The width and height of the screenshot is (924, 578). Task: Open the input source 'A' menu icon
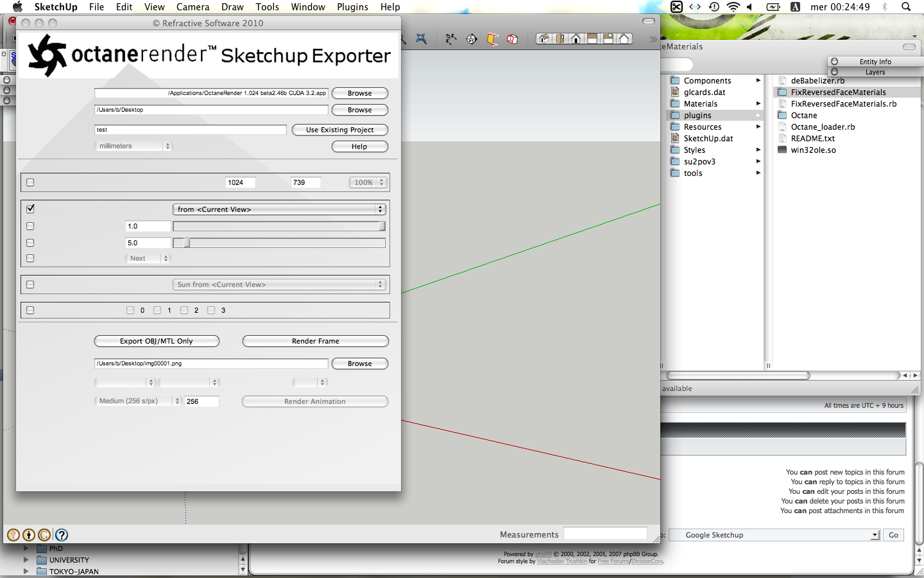[795, 7]
